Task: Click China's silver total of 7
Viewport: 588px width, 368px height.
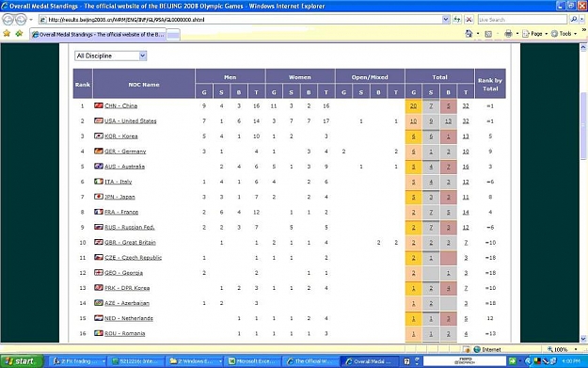Action: 431,106
